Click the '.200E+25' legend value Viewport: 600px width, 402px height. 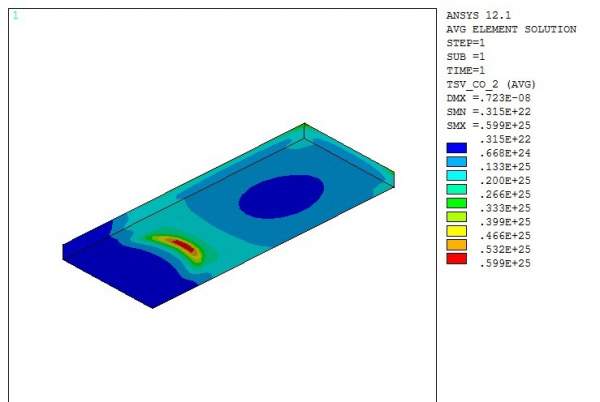505,181
